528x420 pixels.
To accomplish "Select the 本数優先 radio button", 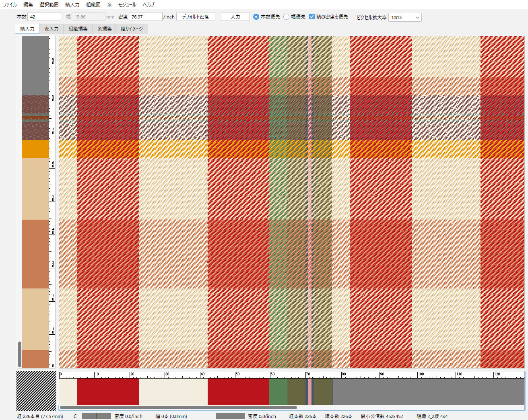I will tap(256, 17).
